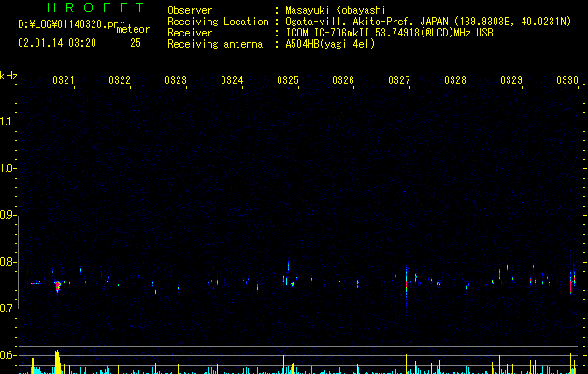Click the 0326 time marker
This screenshot has width=588, height=374.
[x=343, y=80]
